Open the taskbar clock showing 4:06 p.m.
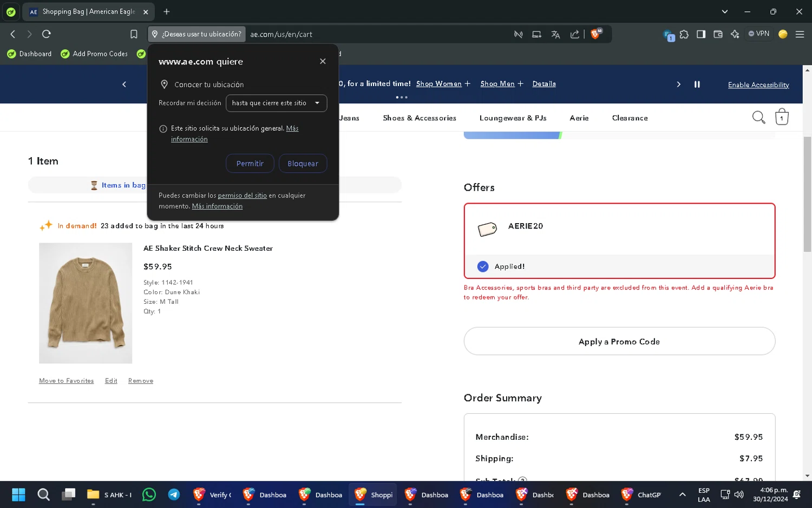The width and height of the screenshot is (812, 508). 770,494
